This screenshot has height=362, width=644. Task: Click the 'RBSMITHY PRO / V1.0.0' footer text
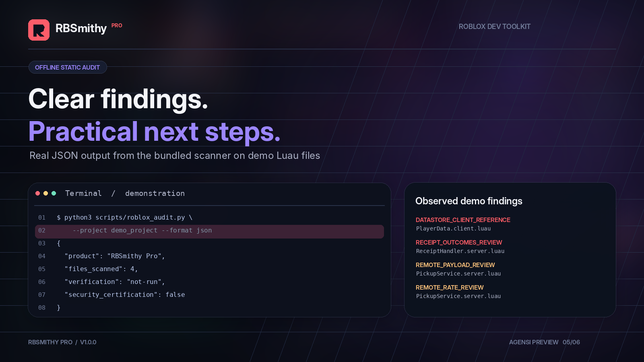[62, 342]
